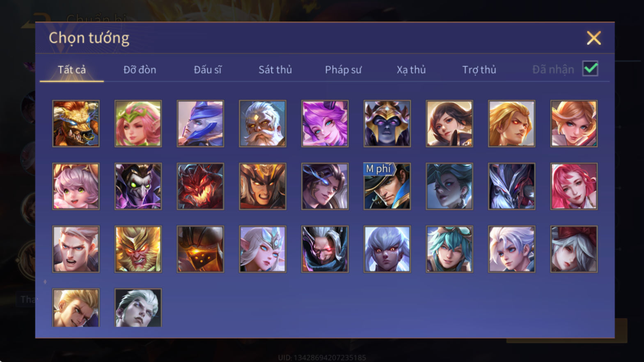
Task: Select the hero marked M phí
Action: pos(387,186)
